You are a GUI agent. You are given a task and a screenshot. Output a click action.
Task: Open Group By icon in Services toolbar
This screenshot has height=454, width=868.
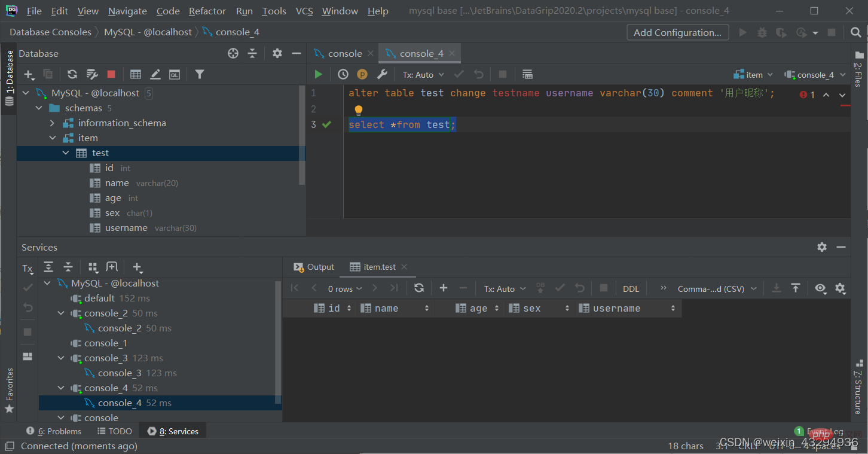pos(93,267)
